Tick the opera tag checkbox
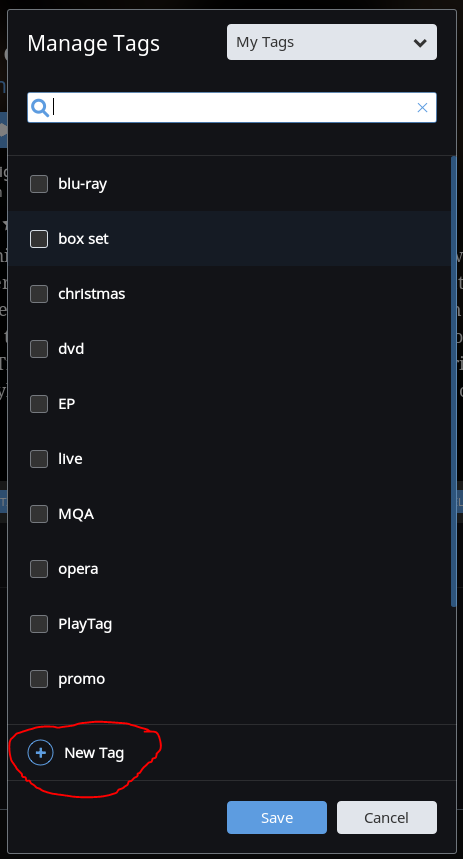This screenshot has width=463, height=859. pos(39,569)
